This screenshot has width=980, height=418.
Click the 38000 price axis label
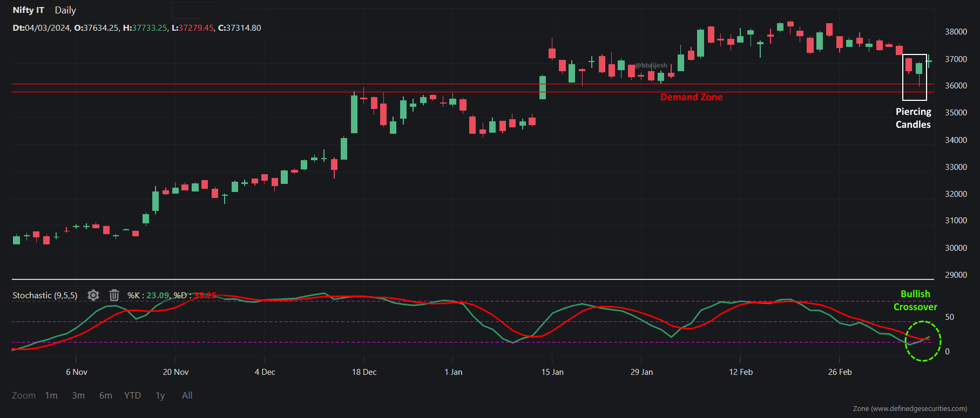tap(956, 32)
